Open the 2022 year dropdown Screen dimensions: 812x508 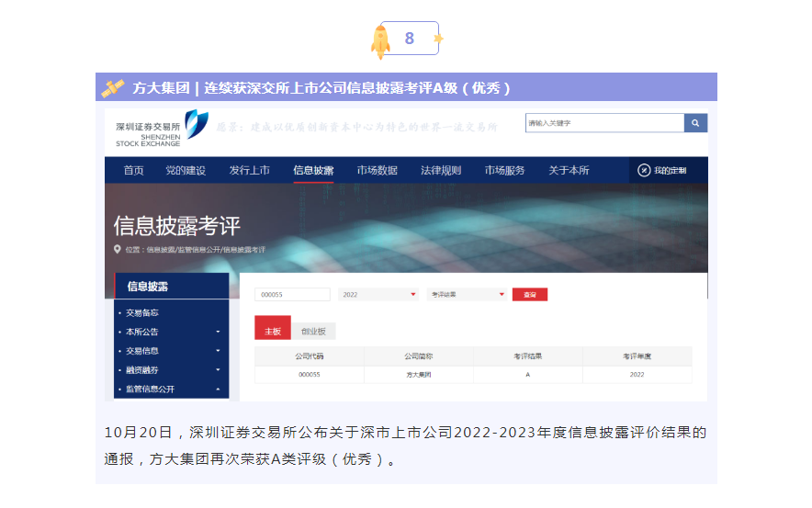point(378,295)
